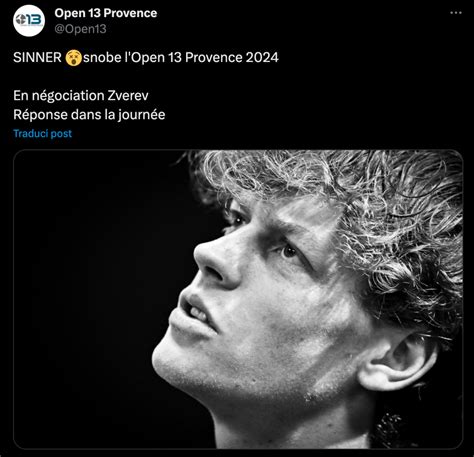The width and height of the screenshot is (474, 457).
Task: Open the attached black-and-white photo
Action: point(238,299)
